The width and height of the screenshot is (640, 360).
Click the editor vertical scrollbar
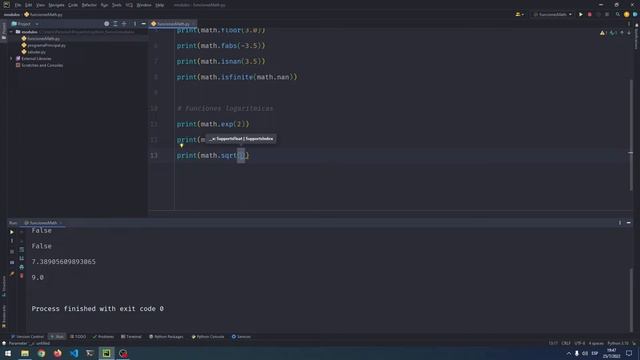(x=631, y=135)
